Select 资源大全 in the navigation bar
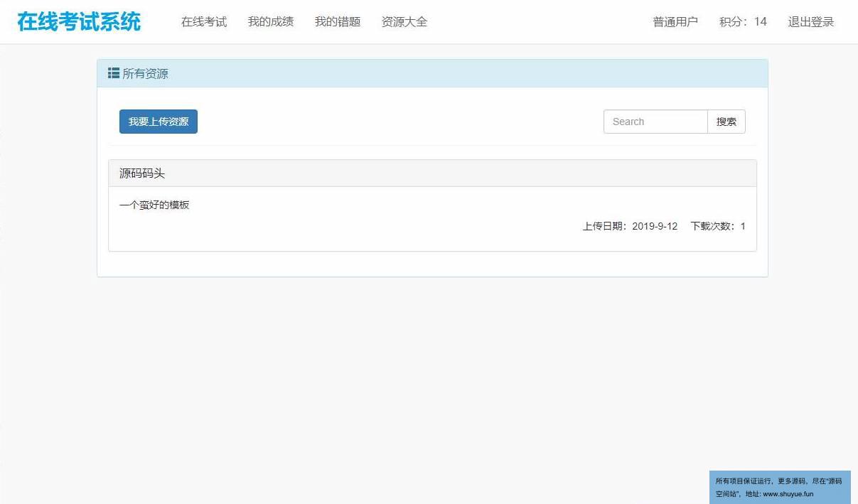This screenshot has height=504, width=858. point(404,22)
